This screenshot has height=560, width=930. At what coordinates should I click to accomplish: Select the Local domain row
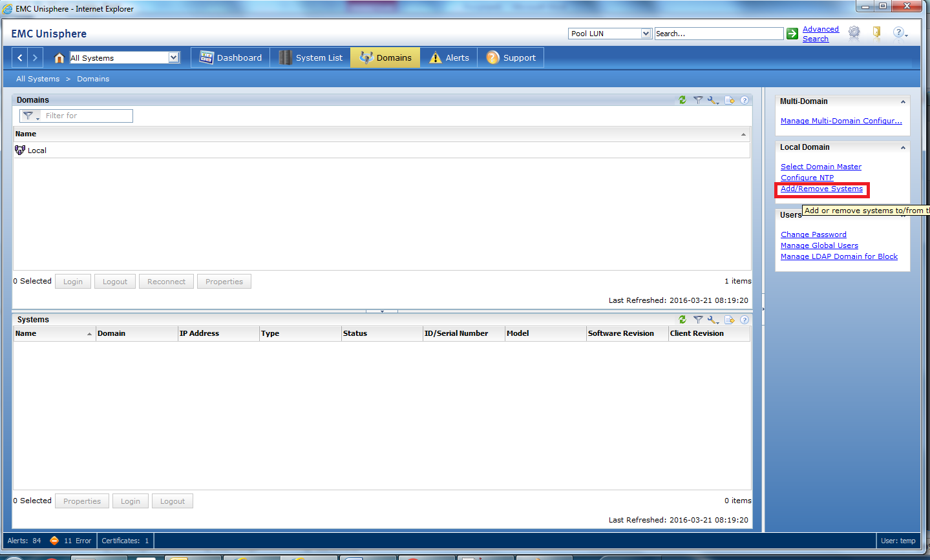[x=382, y=150]
